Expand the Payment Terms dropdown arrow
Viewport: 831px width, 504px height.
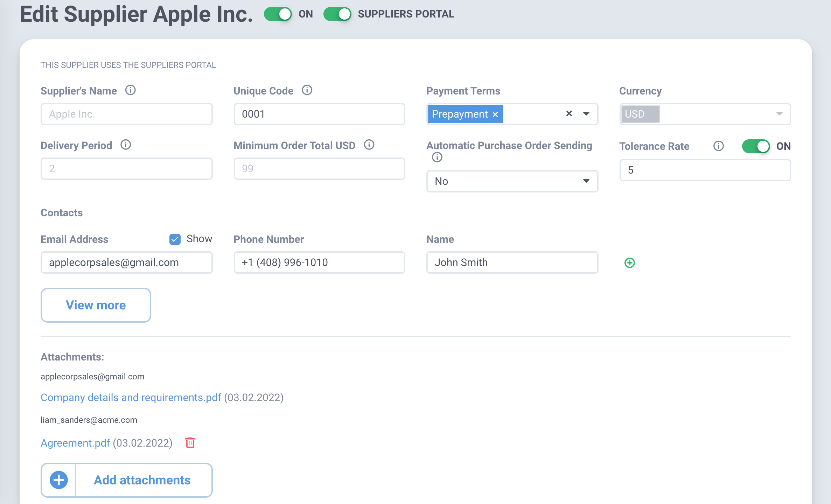pyautogui.click(x=586, y=114)
